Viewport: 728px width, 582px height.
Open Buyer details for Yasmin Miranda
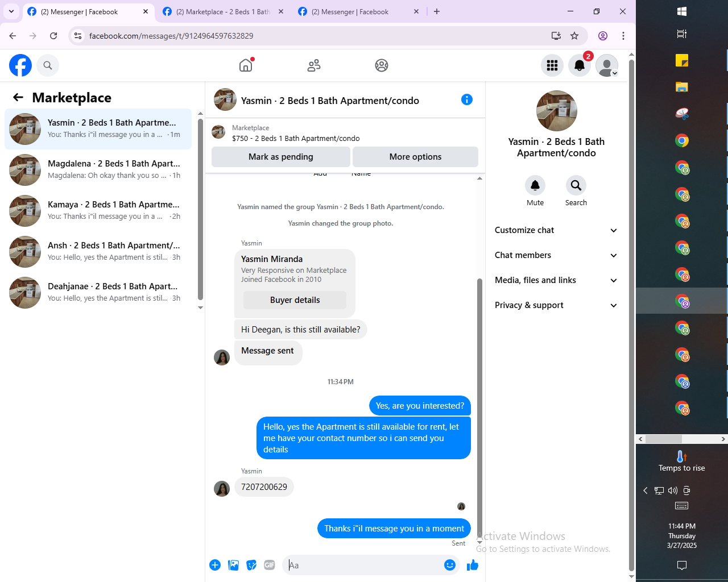tap(295, 300)
